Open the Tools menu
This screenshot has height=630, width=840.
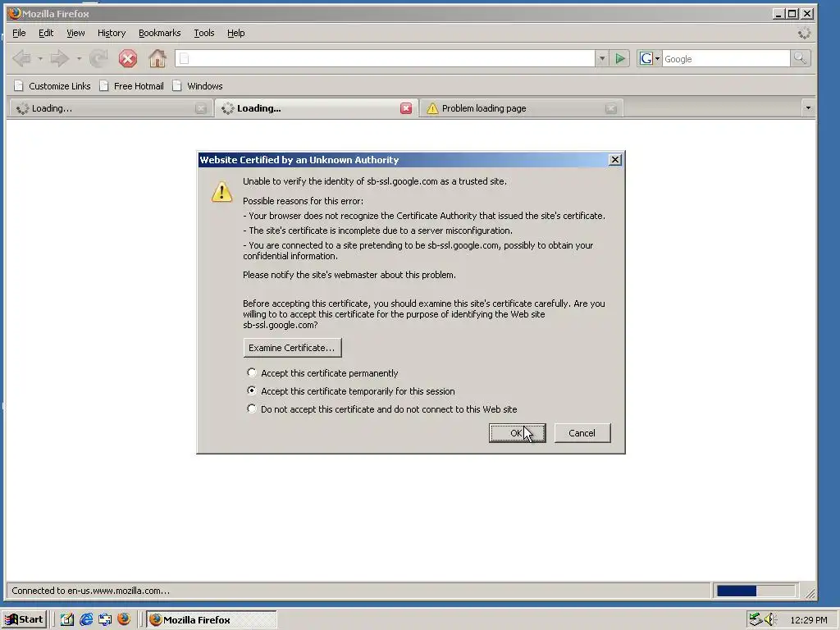[x=203, y=33]
